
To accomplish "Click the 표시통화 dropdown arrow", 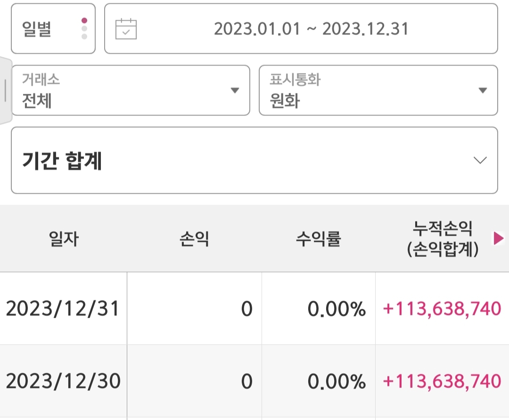I will click(483, 90).
